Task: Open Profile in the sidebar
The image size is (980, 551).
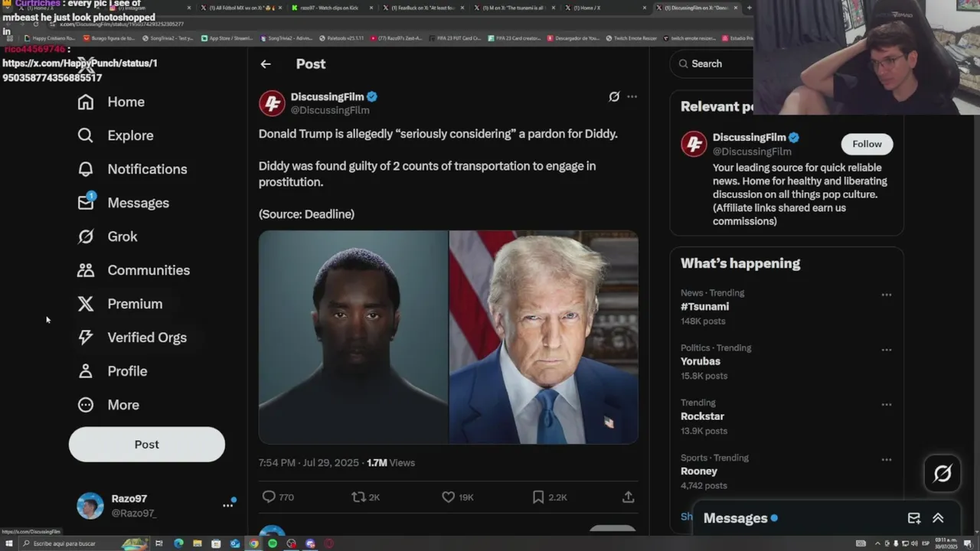Action: (x=112, y=371)
